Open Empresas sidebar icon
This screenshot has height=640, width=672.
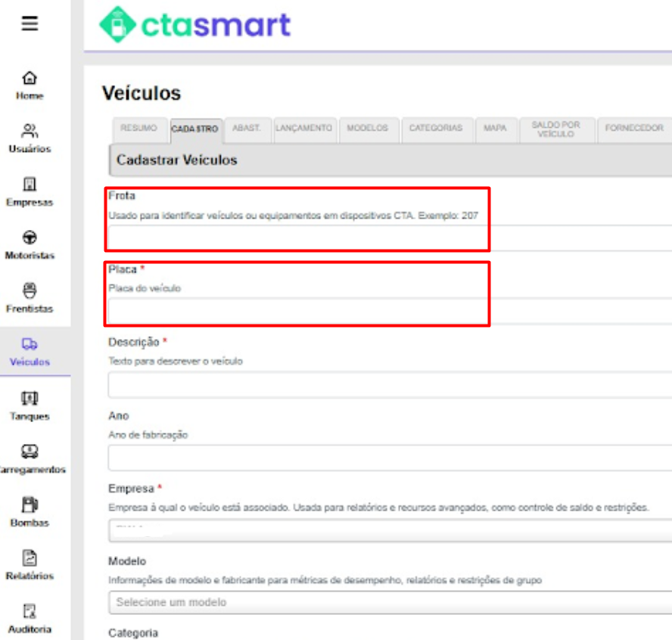point(30,185)
